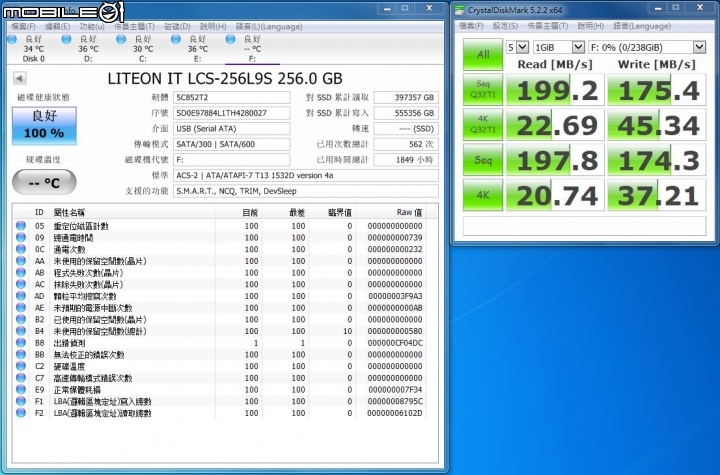Image resolution: width=720 pixels, height=475 pixels.
Task: Select drive D: status orb
Action: (x=67, y=40)
